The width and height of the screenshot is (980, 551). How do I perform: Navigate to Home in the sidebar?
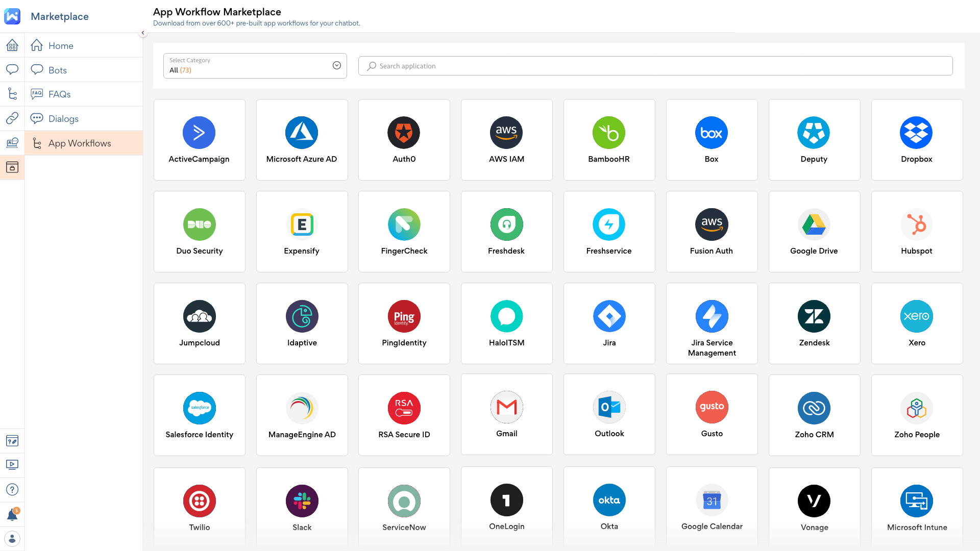(x=60, y=45)
